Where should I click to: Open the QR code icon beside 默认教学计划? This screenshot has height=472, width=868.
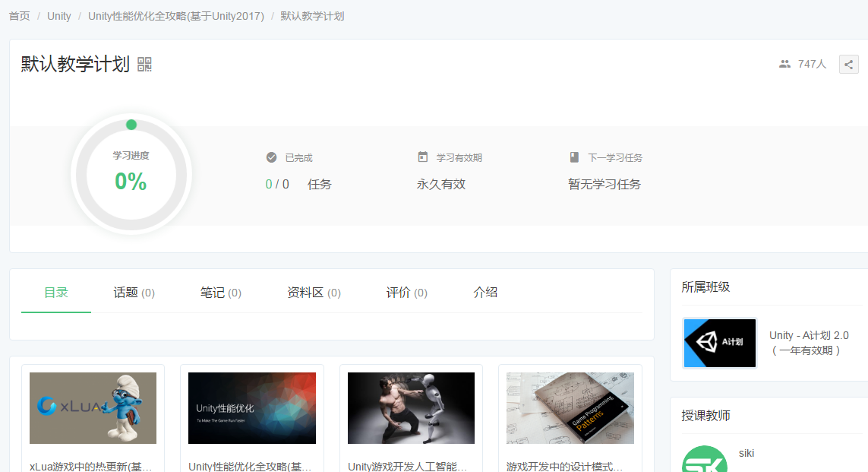click(144, 65)
